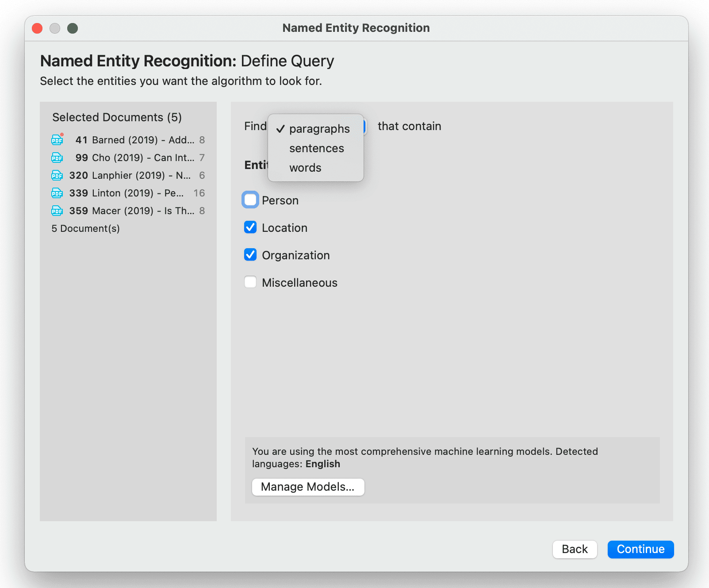This screenshot has height=588, width=709.
Task: Open the Manage Models dialog
Action: coord(308,487)
